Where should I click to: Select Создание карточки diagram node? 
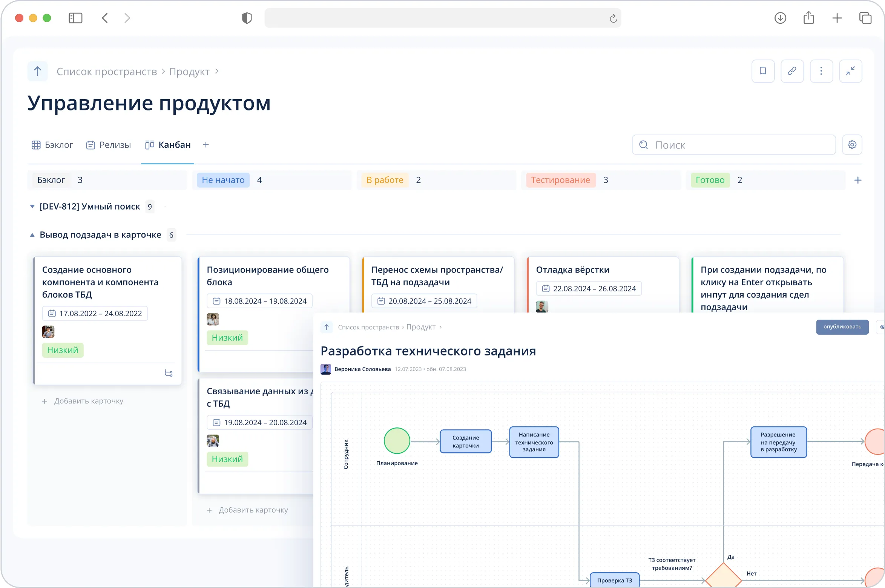pyautogui.click(x=466, y=441)
